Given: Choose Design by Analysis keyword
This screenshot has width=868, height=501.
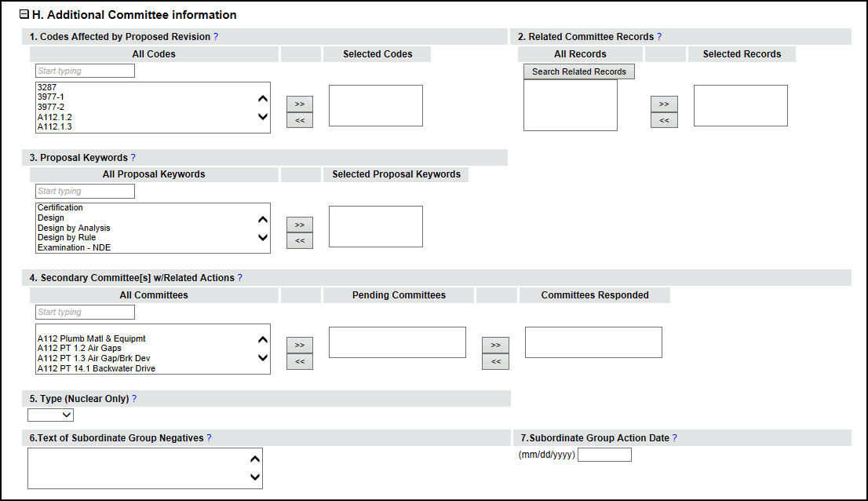Looking at the screenshot, I should [74, 228].
